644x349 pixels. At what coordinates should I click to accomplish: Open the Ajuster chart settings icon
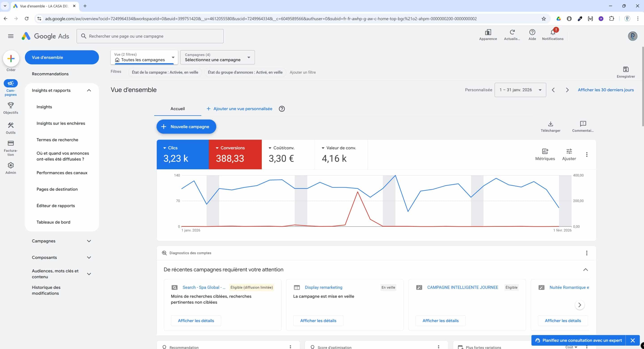[569, 151]
